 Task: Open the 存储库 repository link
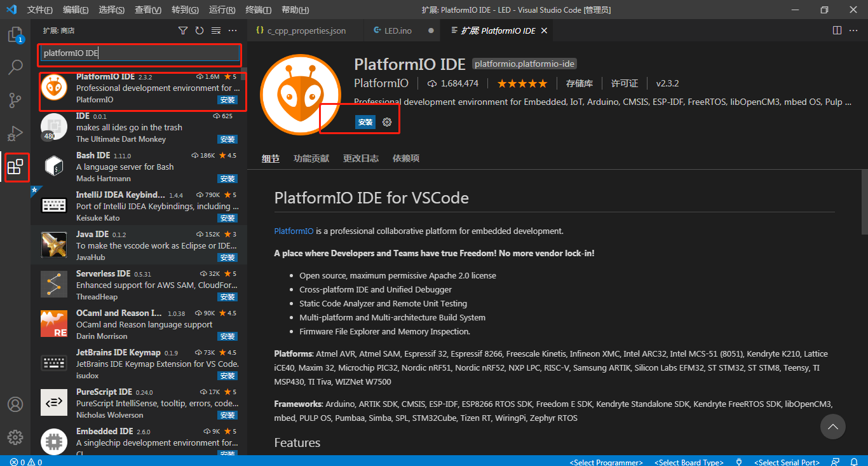point(580,83)
